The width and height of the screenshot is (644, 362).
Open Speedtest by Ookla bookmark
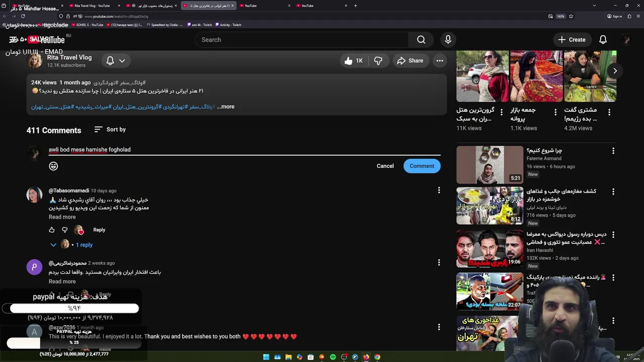[x=165, y=25]
